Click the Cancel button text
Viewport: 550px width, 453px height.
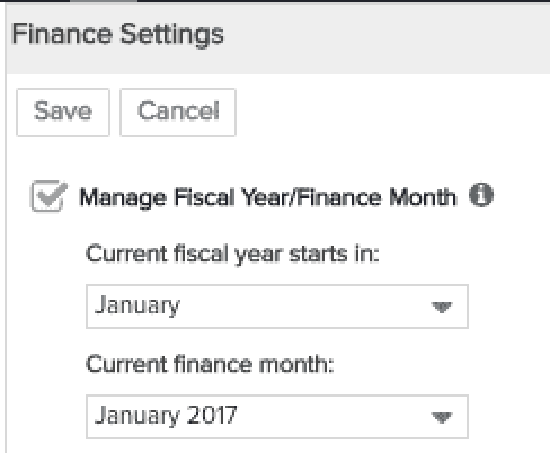coord(178,111)
